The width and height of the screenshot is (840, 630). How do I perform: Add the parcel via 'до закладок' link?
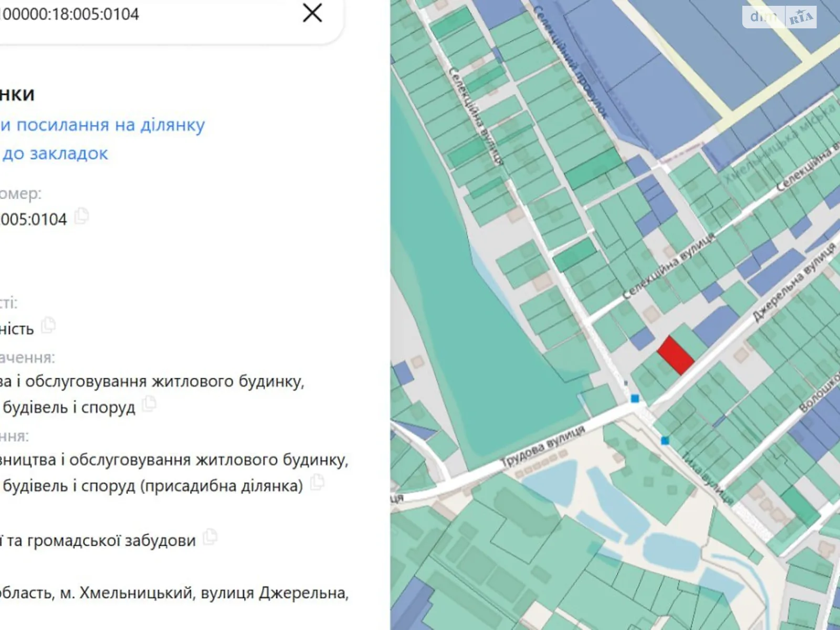pyautogui.click(x=55, y=153)
